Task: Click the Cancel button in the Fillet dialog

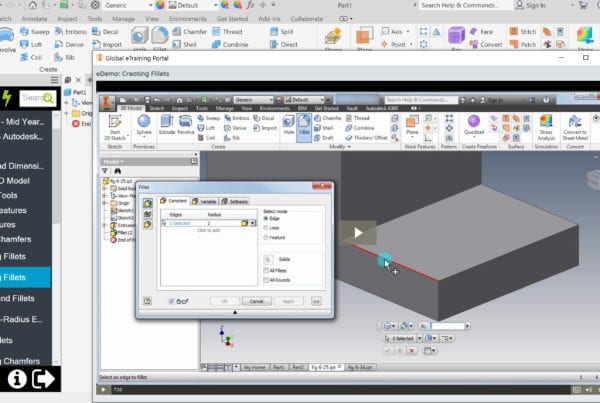Action: pos(256,300)
